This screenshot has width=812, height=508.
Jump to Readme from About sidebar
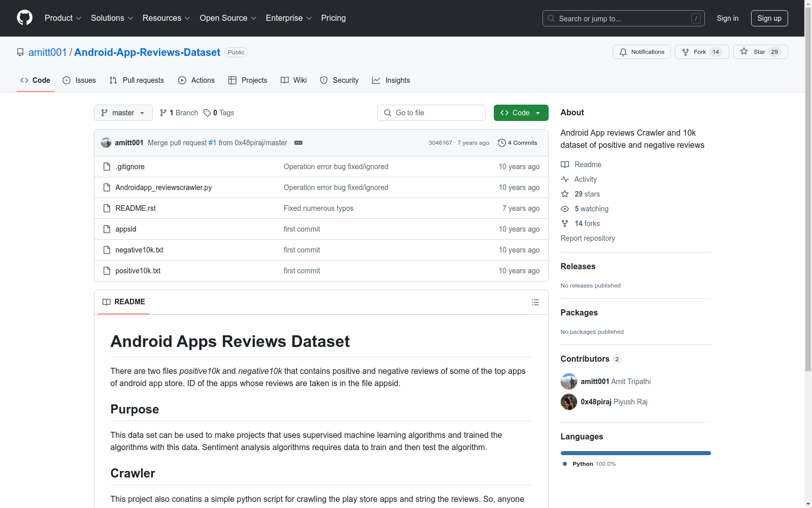(581, 165)
